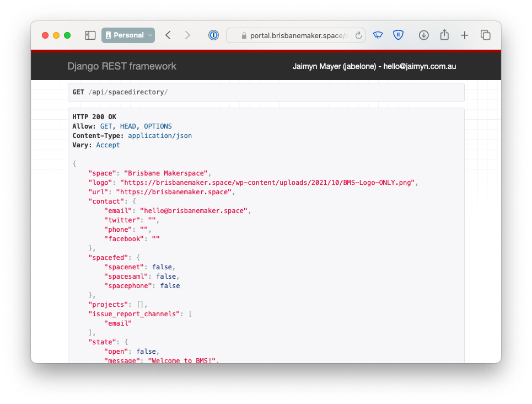Click the hello@brisbanemaker.space email value

(195, 211)
